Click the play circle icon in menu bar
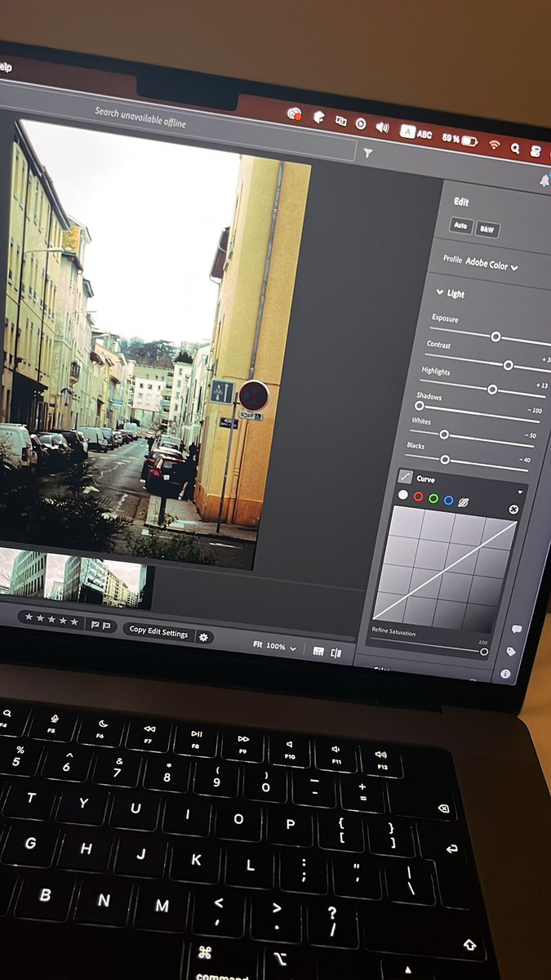The image size is (551, 980). pos(361,124)
